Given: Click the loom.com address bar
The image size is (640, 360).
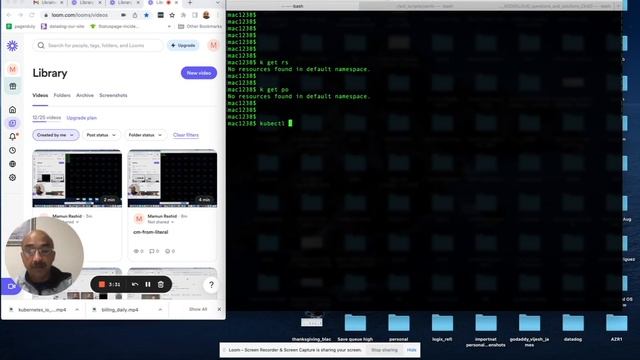Looking at the screenshot, I should 80,15.
